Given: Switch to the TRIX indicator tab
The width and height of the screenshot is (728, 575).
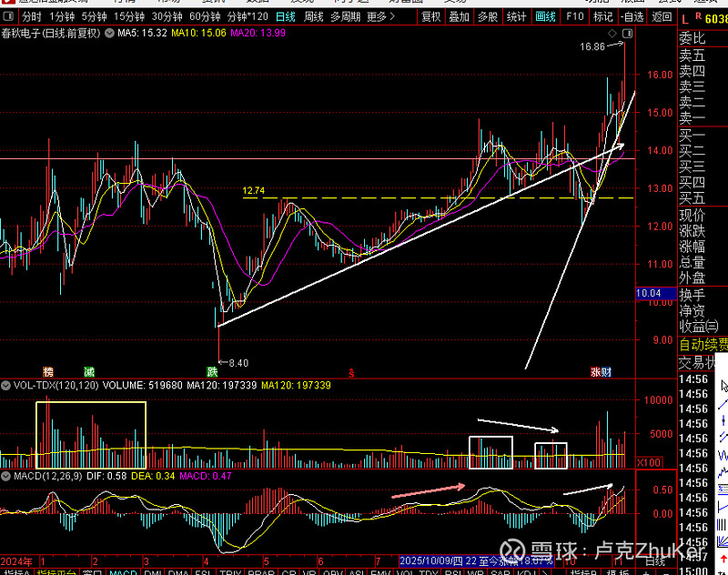Looking at the screenshot, I should point(230,571).
